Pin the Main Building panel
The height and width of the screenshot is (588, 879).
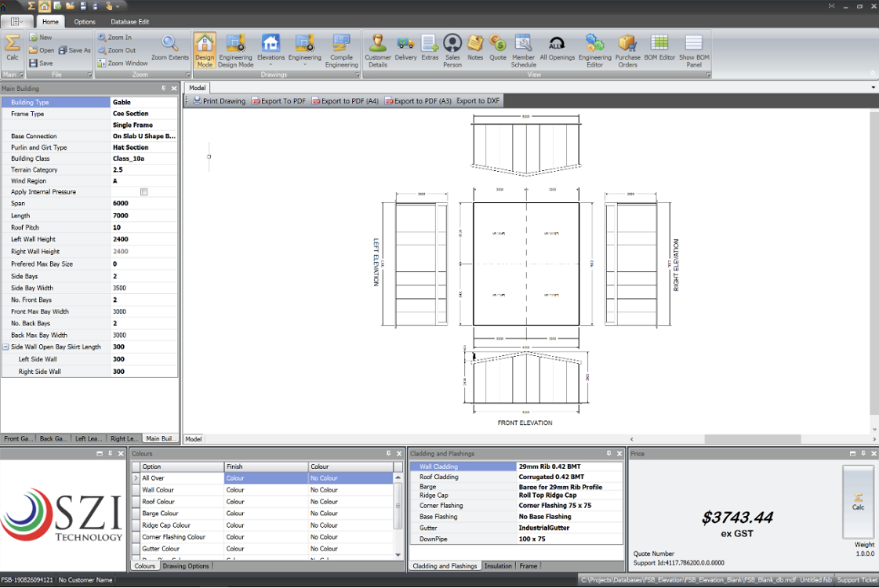(x=163, y=88)
